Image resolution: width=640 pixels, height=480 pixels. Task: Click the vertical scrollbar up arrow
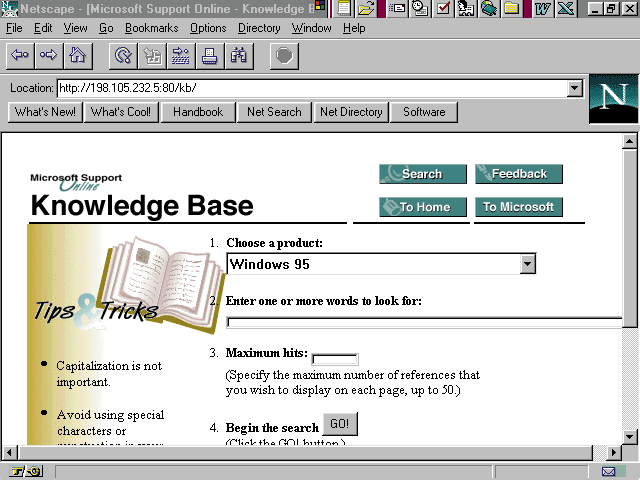(x=629, y=141)
